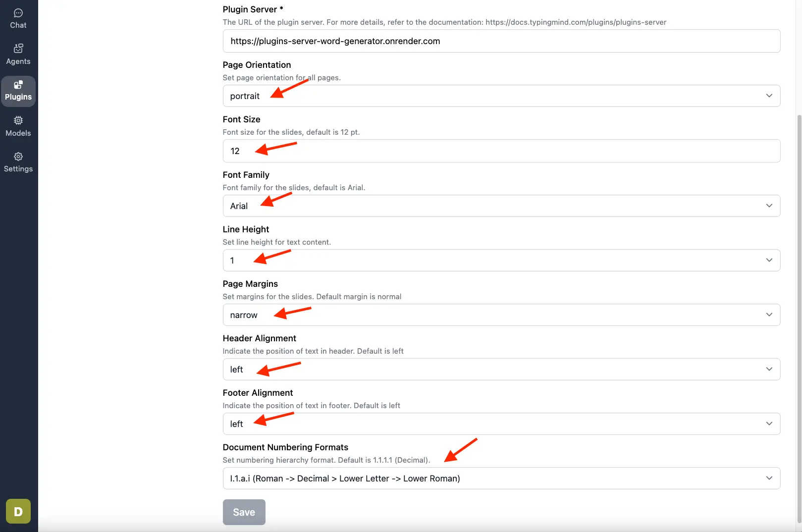This screenshot has width=802, height=532.
Task: Open the Font Family Arial dropdown
Action: click(x=501, y=206)
